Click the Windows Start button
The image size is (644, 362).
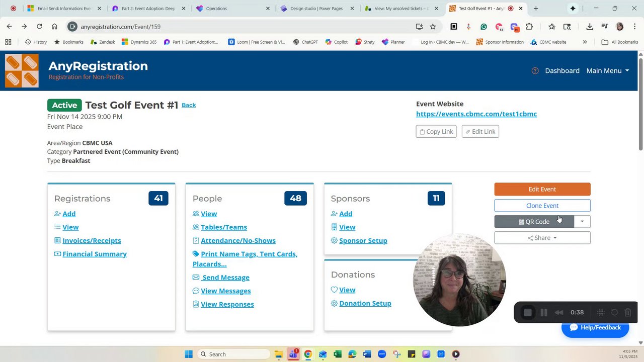189,354
